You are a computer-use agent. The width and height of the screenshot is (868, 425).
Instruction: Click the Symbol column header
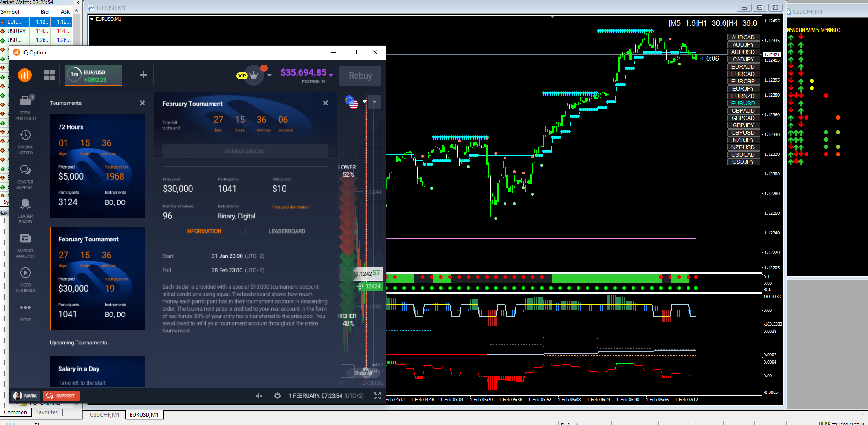tap(15, 12)
